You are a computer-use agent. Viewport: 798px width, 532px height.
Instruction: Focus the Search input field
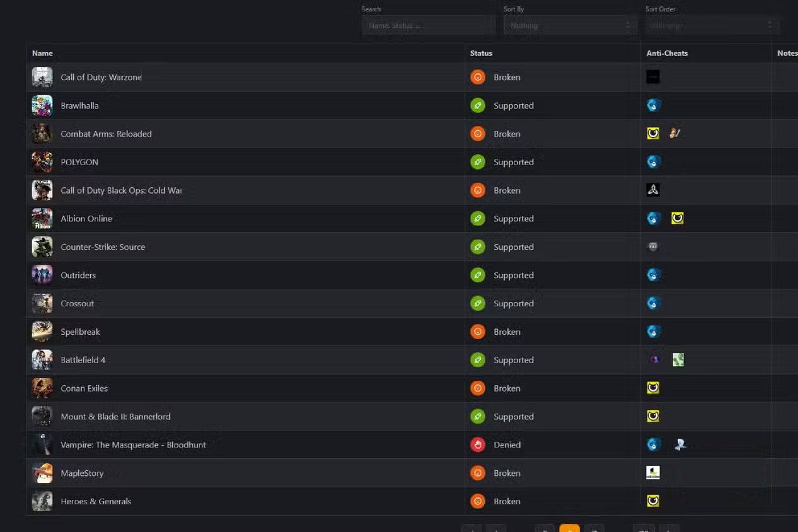[429, 26]
